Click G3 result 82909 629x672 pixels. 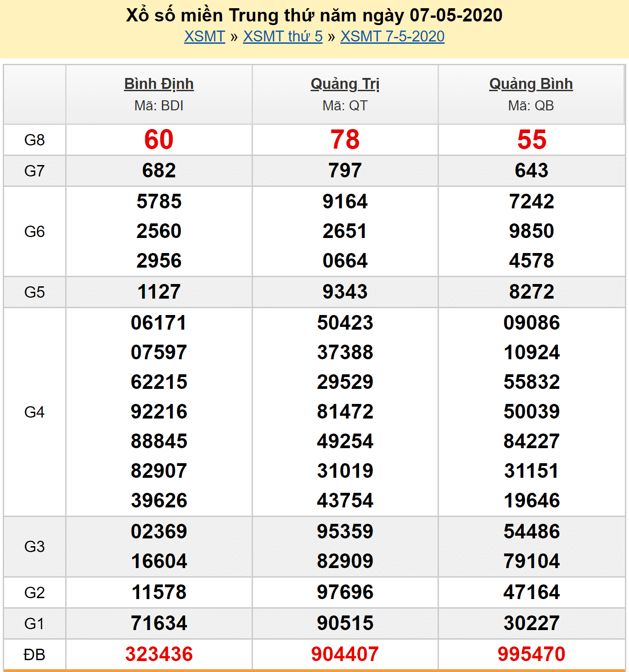coord(345,561)
